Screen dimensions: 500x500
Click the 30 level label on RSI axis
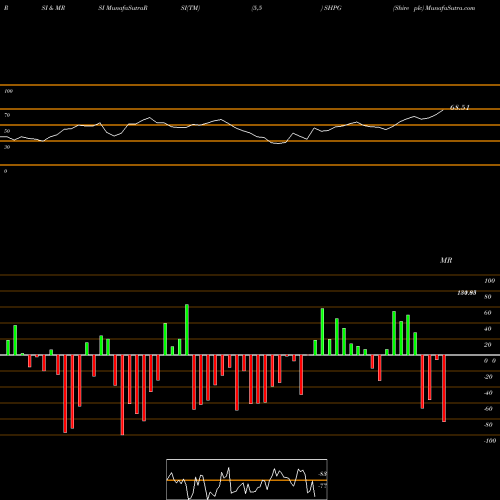7,147
